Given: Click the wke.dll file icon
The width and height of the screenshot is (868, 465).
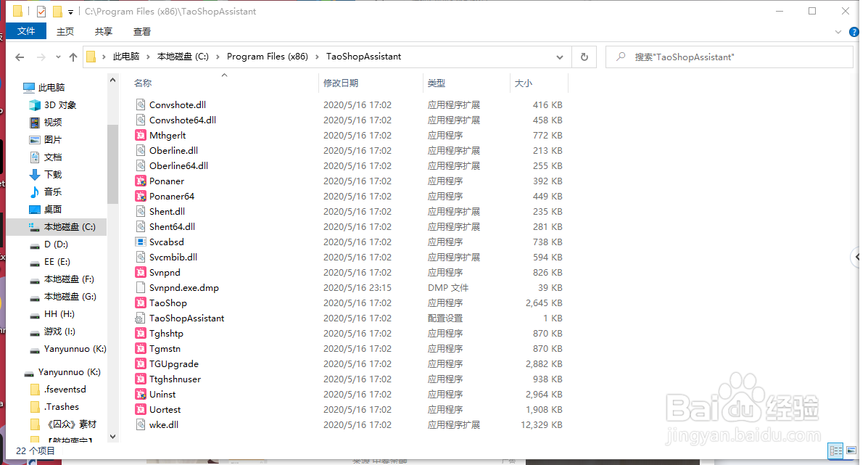Looking at the screenshot, I should coord(141,424).
